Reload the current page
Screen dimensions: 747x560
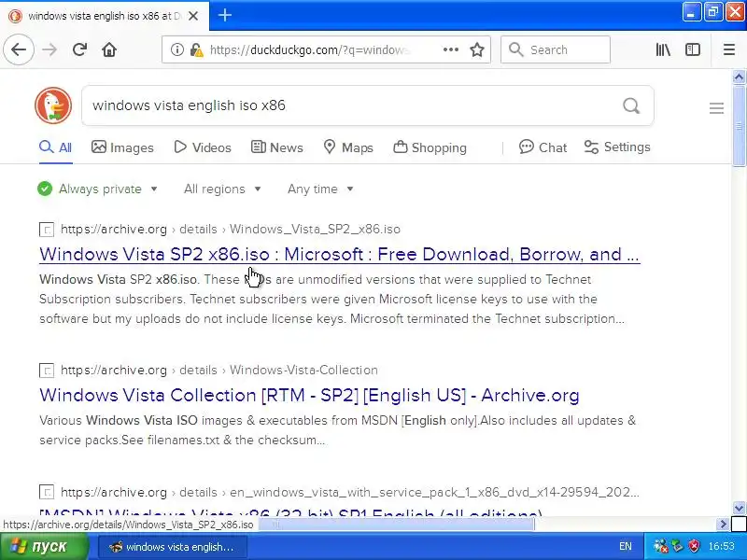pyautogui.click(x=79, y=49)
